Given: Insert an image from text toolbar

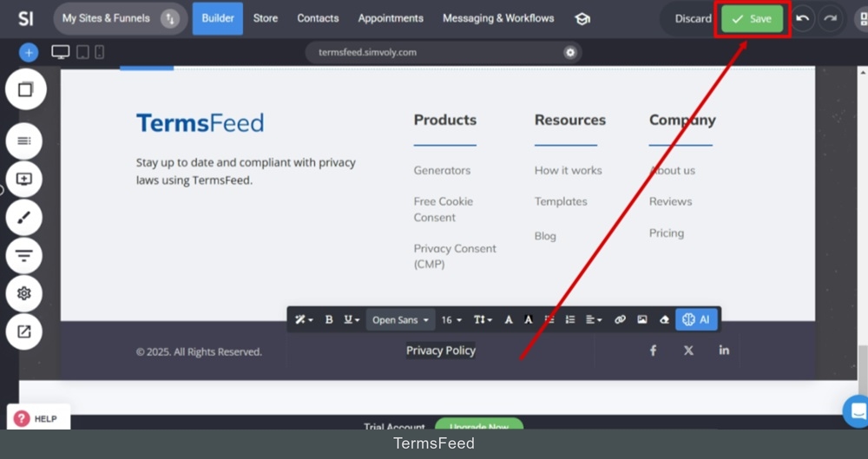Looking at the screenshot, I should tap(642, 319).
